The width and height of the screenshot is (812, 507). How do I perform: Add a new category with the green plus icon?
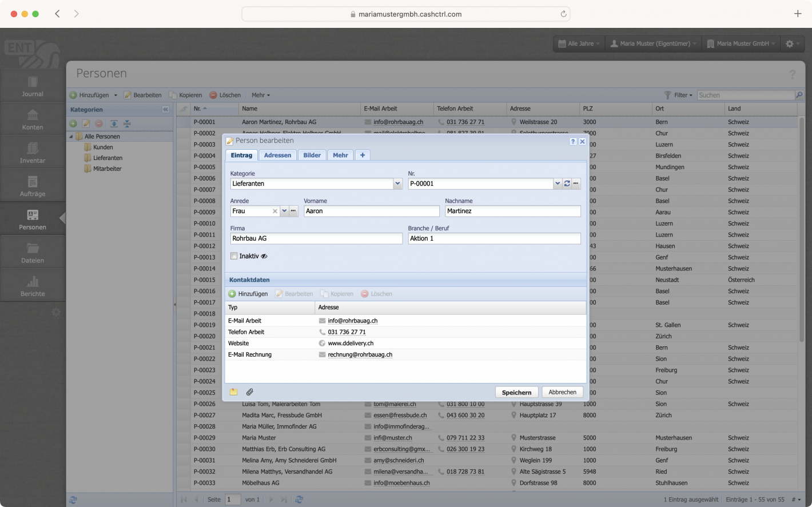(73, 123)
